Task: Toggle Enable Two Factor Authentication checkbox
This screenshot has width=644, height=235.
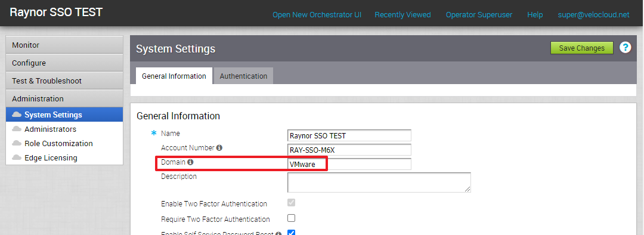Action: [291, 203]
